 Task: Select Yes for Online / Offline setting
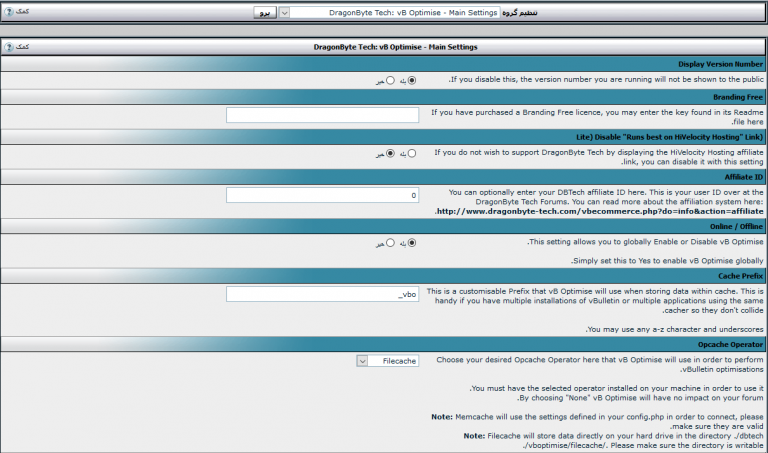pos(412,243)
